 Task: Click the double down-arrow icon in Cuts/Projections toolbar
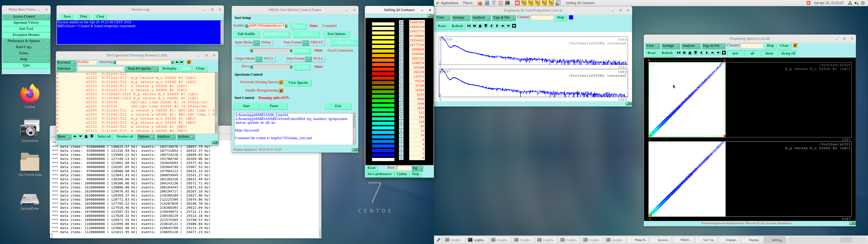click(486, 26)
